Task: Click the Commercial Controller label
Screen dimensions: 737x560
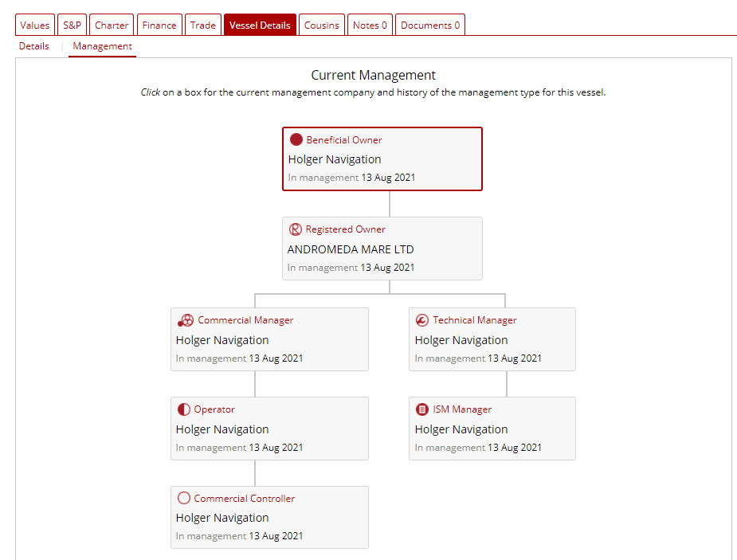Action: (x=245, y=499)
